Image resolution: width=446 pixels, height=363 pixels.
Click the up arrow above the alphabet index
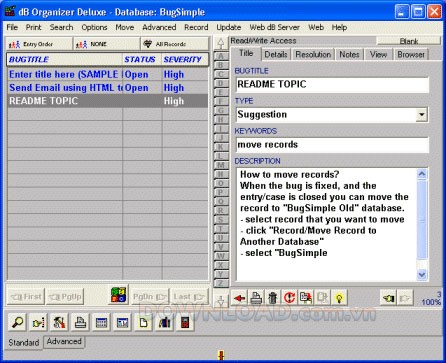(220, 43)
